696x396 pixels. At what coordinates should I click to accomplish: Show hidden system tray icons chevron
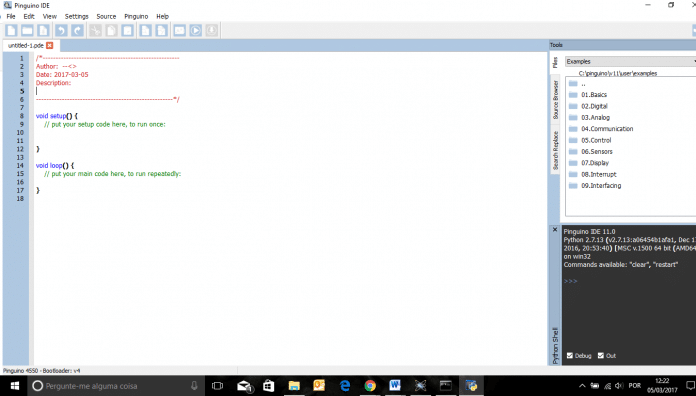coord(582,386)
